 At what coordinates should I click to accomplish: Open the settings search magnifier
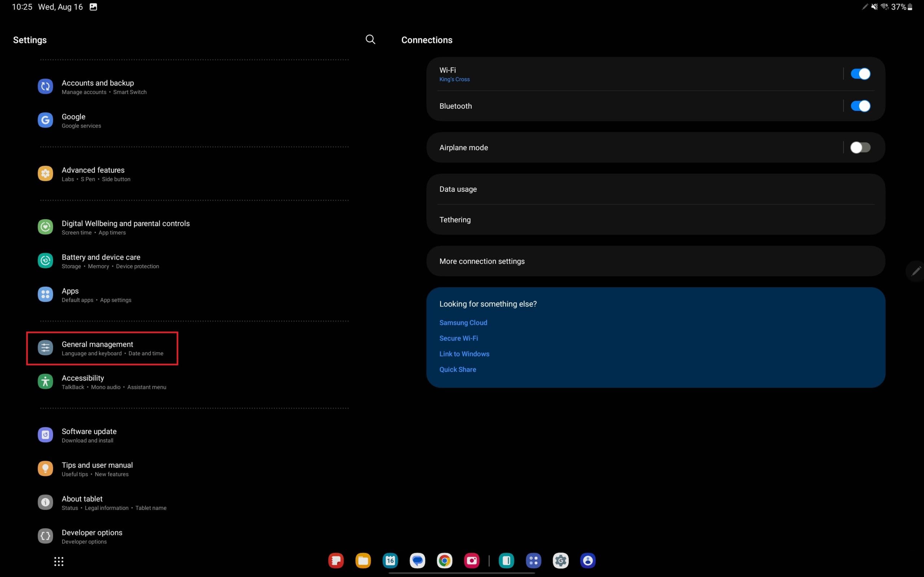tap(370, 39)
